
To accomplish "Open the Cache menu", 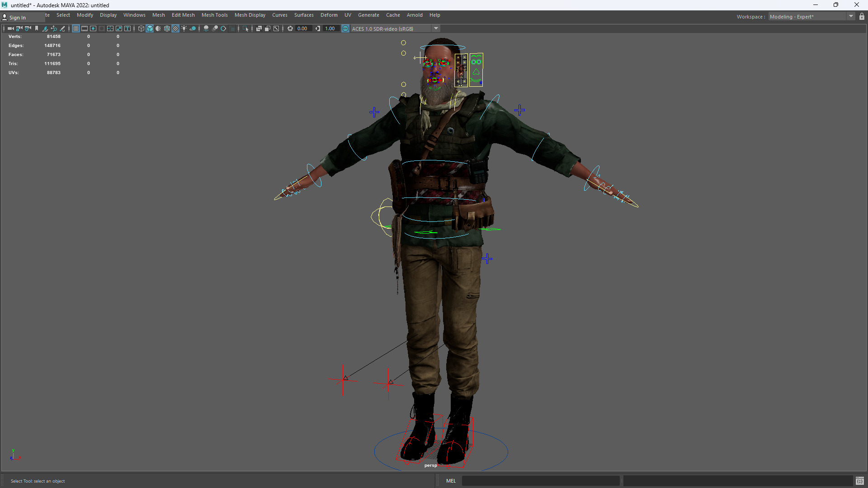I will pos(393,15).
